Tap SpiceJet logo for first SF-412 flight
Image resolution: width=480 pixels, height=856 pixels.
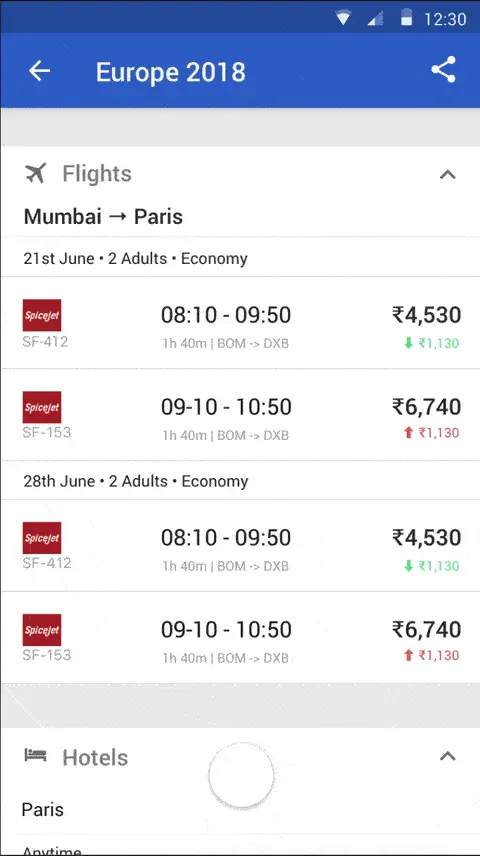[42, 315]
